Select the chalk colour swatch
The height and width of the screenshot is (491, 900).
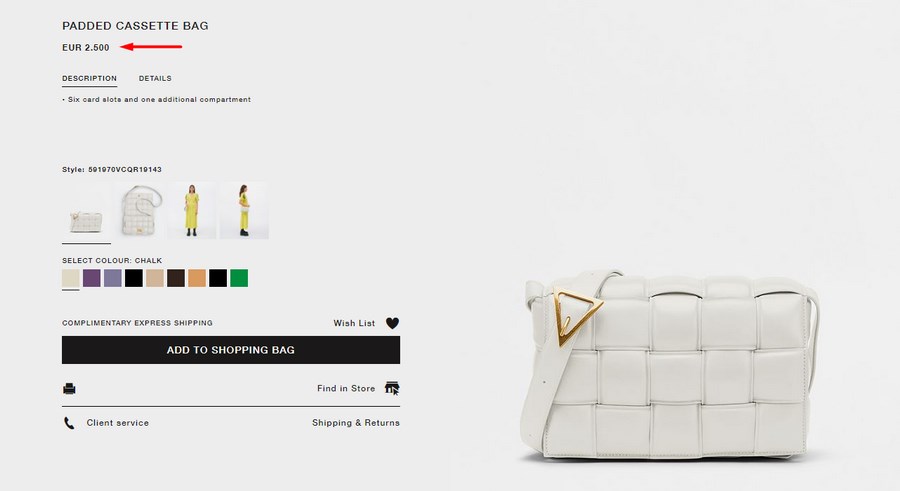click(71, 278)
